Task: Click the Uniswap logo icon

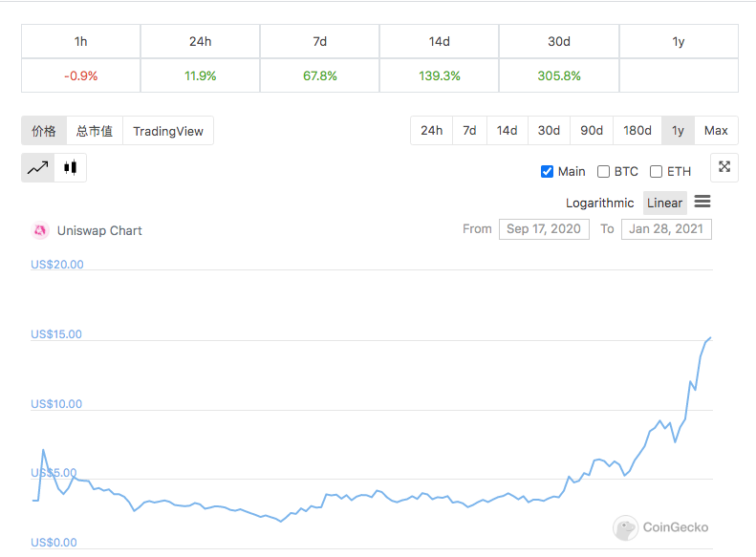Action: [x=40, y=230]
